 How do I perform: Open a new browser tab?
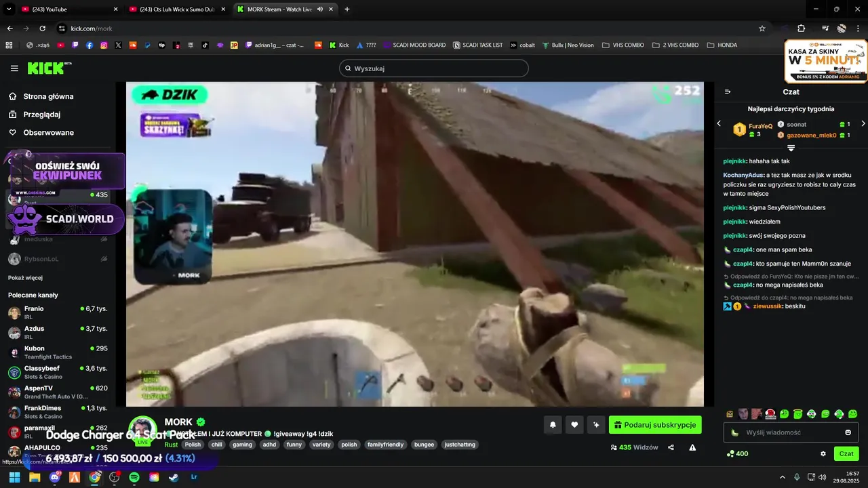pos(347,9)
